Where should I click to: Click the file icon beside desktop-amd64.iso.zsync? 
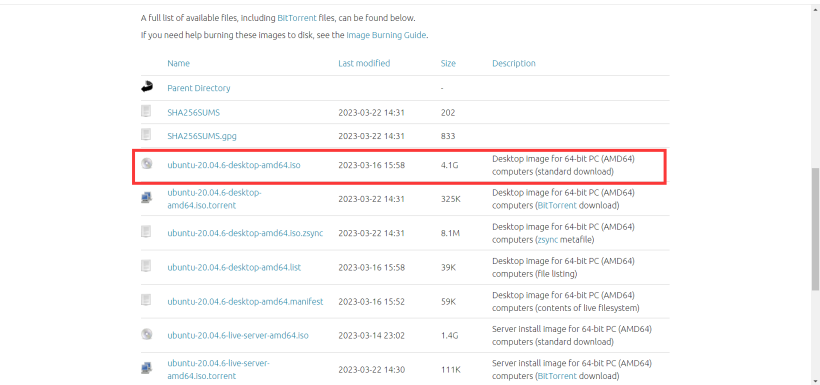(146, 231)
